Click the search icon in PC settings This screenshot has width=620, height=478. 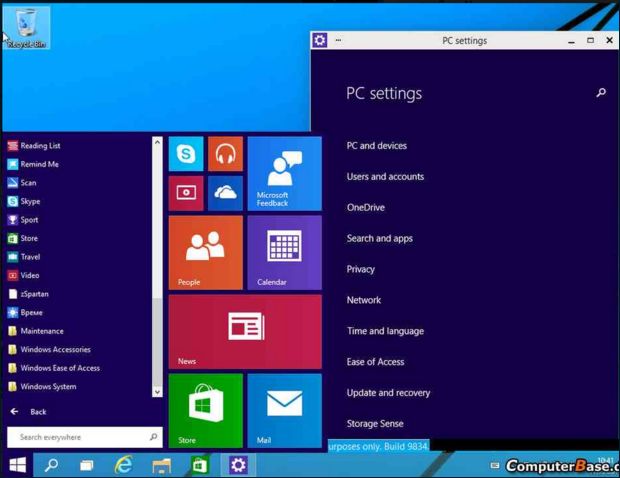point(601,93)
